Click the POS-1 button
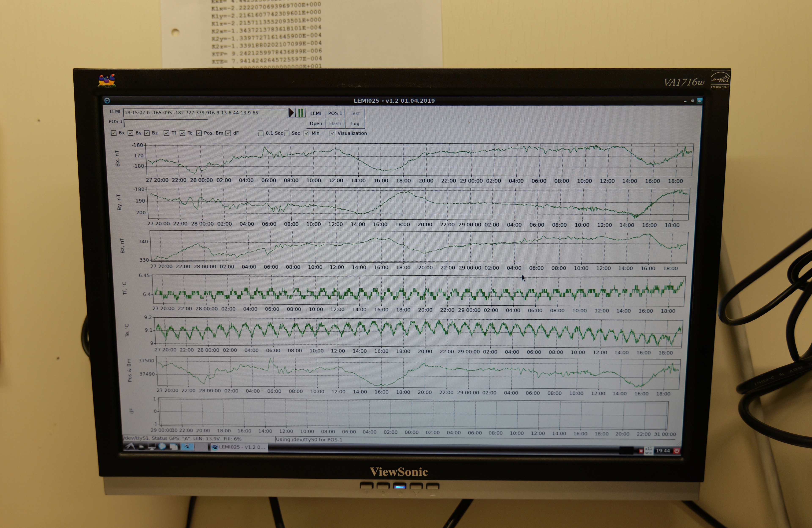 [x=335, y=113]
